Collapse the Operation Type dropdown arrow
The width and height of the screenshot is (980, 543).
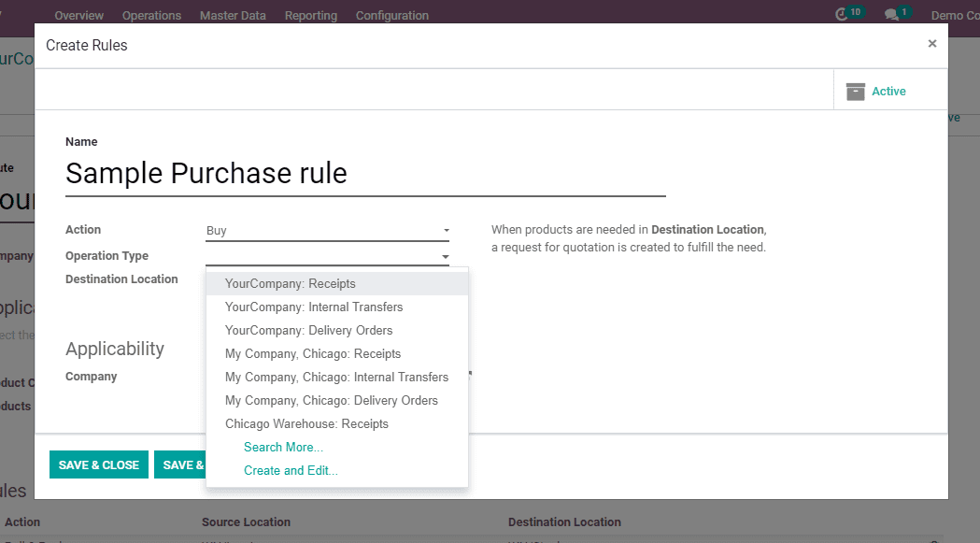445,256
